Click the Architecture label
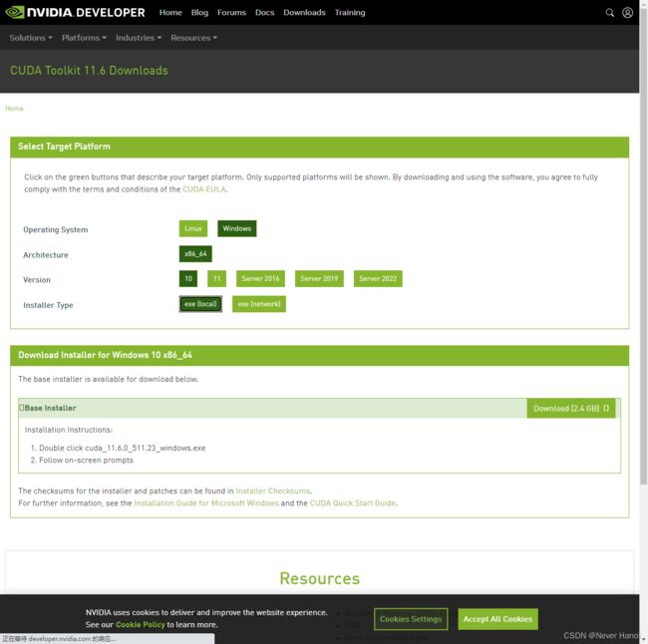This screenshot has width=648, height=644. pyautogui.click(x=46, y=255)
